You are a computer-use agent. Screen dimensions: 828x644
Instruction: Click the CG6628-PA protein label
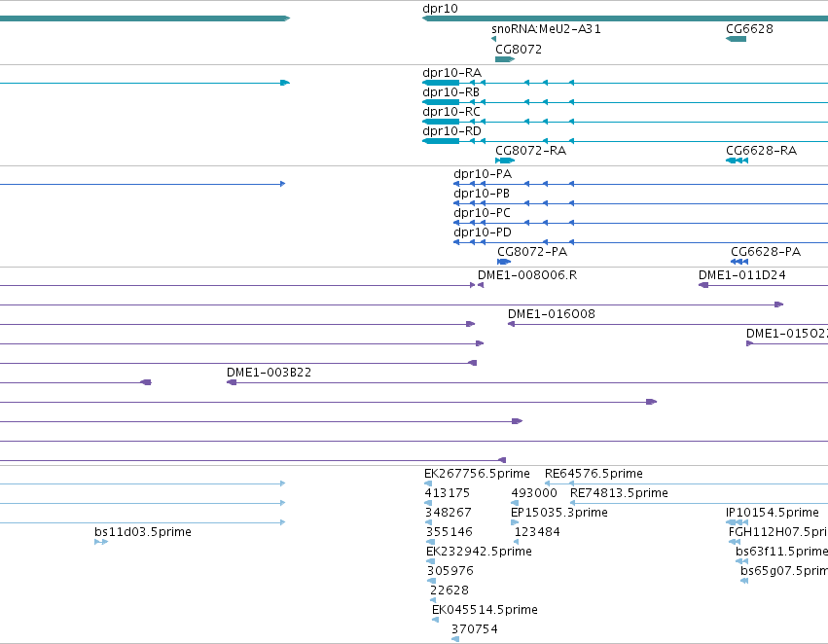766,252
